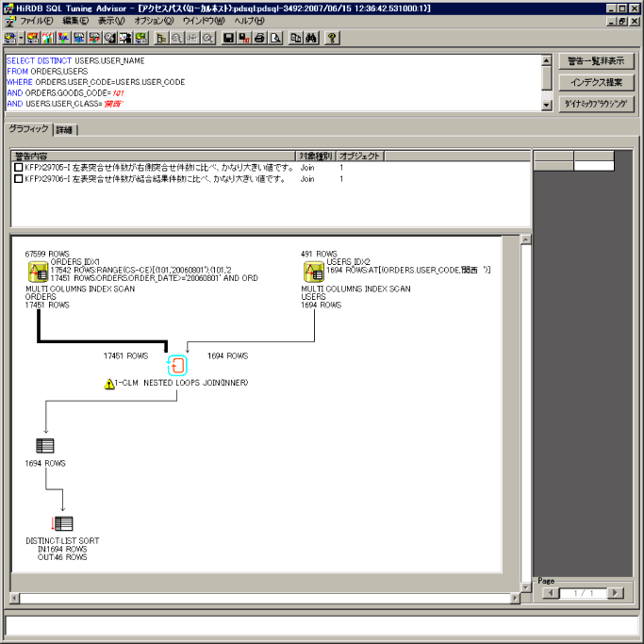Click the middle grayed zoom toolbar icon
Image resolution: width=644 pixels, height=644 pixels.
click(192, 39)
